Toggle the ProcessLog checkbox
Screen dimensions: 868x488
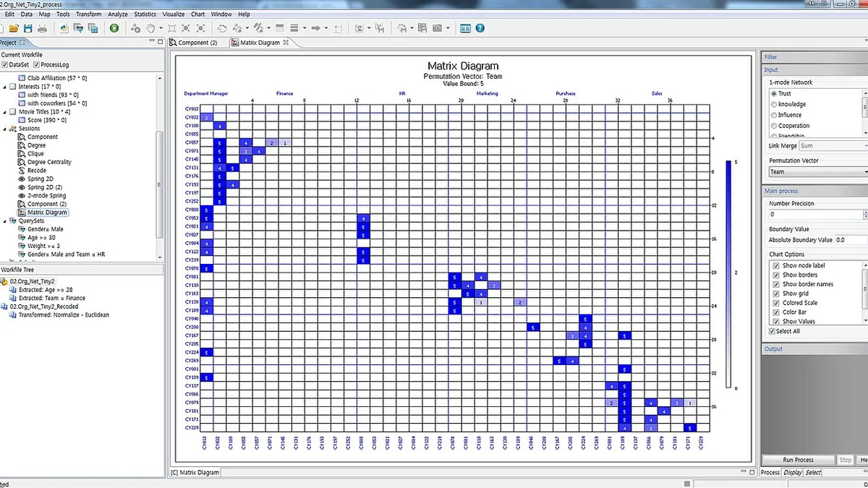(37, 65)
